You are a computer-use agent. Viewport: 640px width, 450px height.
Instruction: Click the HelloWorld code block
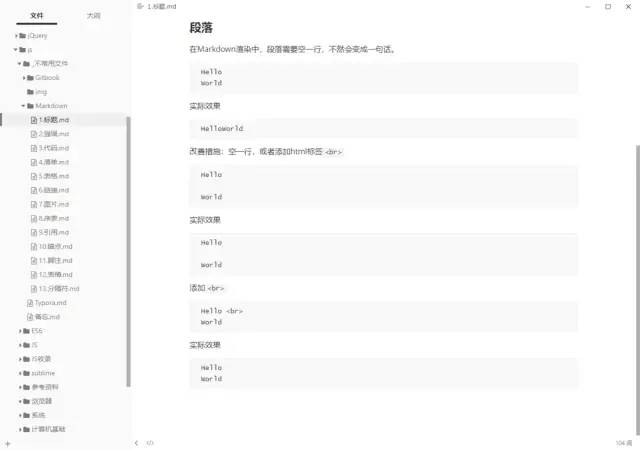coord(383,129)
